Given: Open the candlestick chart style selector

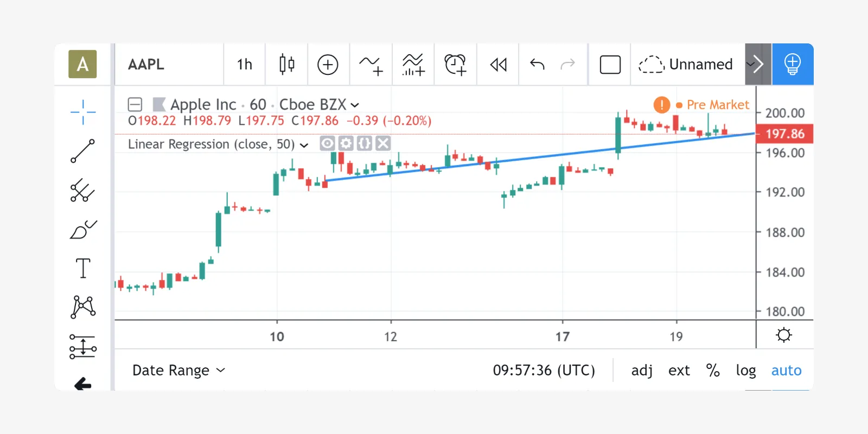Looking at the screenshot, I should pos(286,65).
